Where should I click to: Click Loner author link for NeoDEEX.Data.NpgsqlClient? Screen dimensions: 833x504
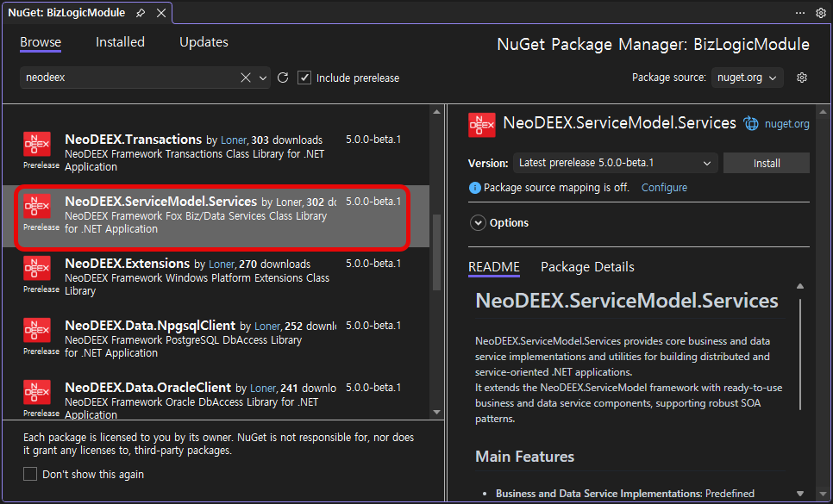point(267,327)
